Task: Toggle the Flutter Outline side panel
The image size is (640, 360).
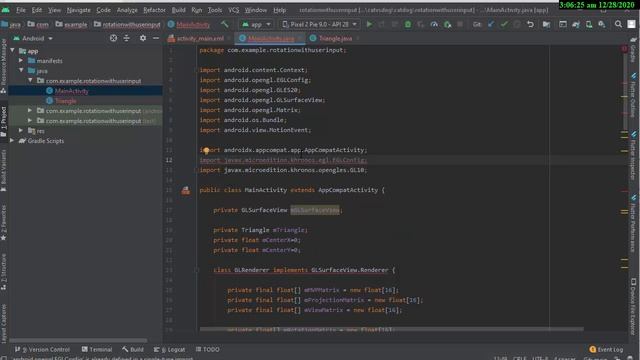Action: click(633, 95)
